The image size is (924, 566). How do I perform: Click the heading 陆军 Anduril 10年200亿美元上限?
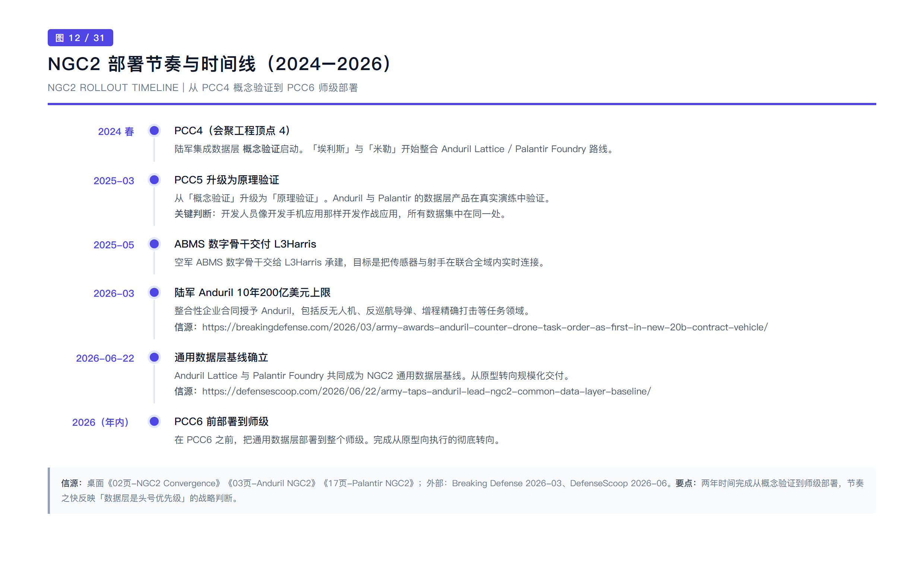point(252,292)
